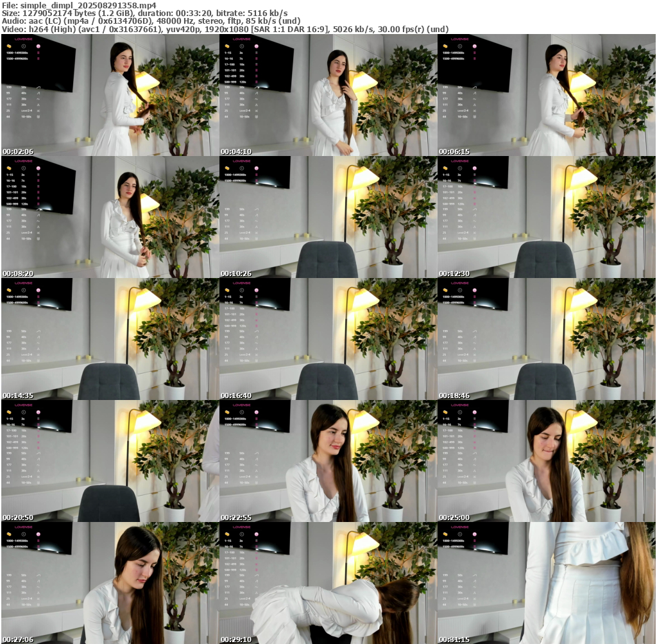Click the thumbnail at 00:06:15
Viewport: 657px width, 644px height.
pos(546,95)
